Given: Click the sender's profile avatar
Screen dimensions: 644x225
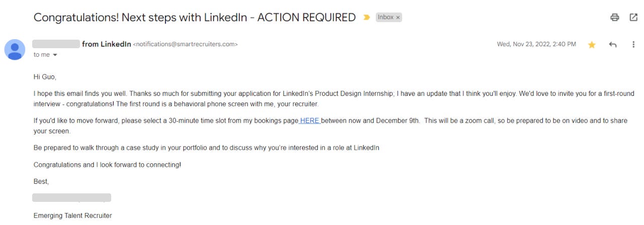Looking at the screenshot, I should point(15,49).
